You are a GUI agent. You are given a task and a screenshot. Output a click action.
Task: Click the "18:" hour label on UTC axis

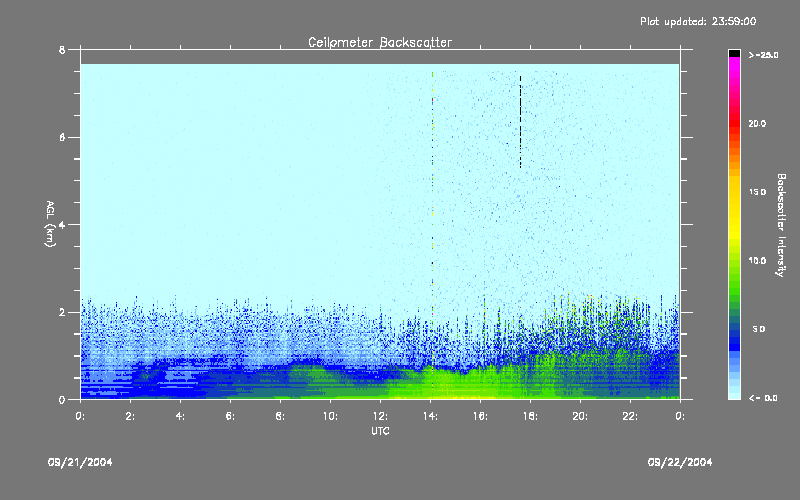click(x=530, y=416)
